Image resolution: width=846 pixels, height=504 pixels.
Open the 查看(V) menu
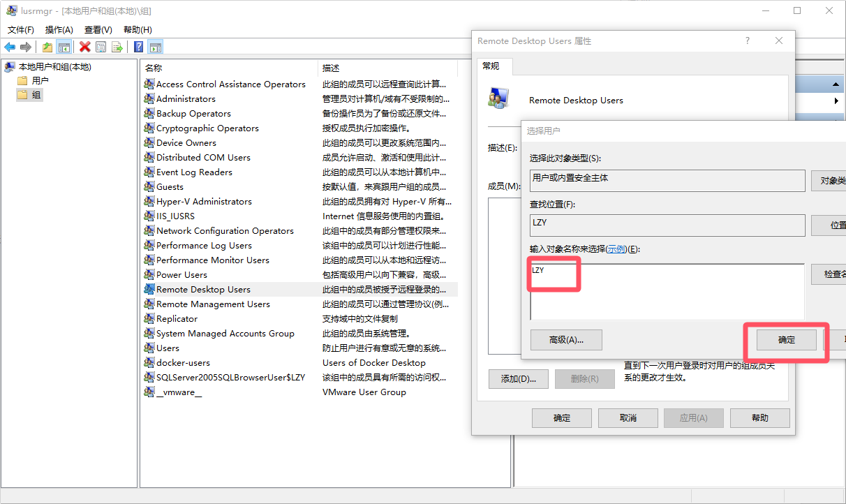pos(98,30)
